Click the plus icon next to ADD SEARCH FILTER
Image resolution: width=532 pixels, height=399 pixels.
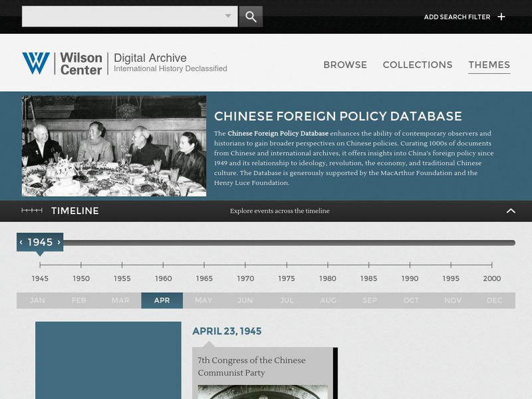(502, 16)
